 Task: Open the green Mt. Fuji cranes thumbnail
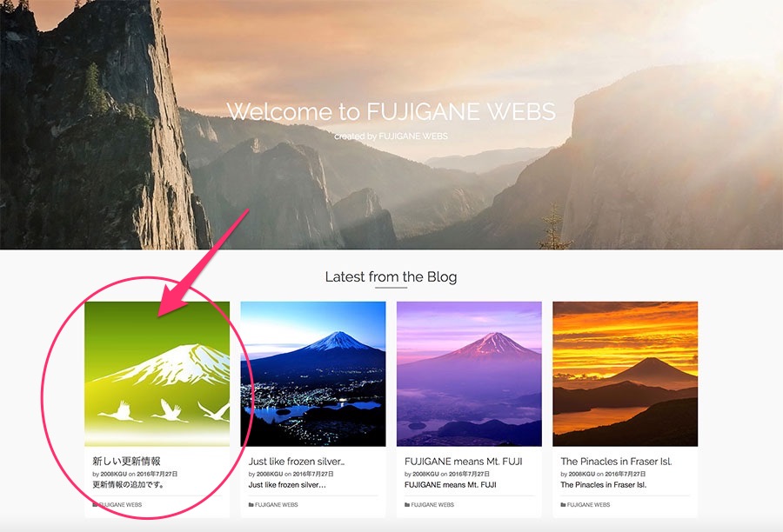(157, 374)
